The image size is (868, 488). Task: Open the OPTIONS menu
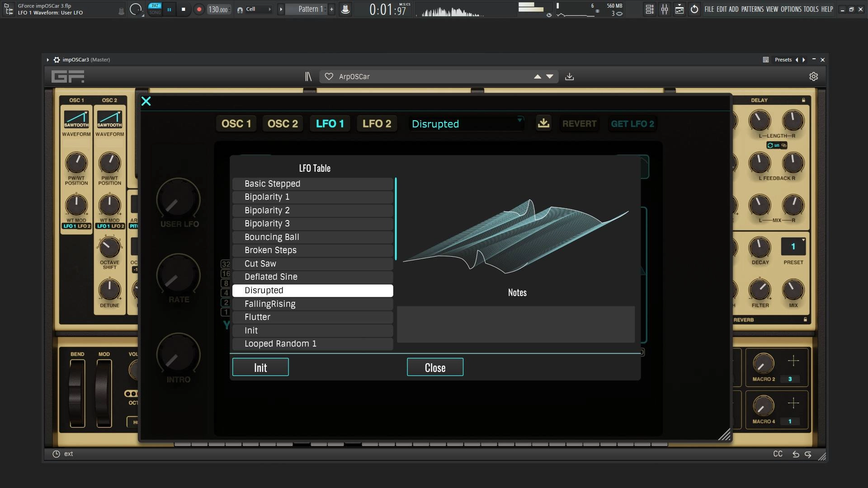(x=791, y=9)
